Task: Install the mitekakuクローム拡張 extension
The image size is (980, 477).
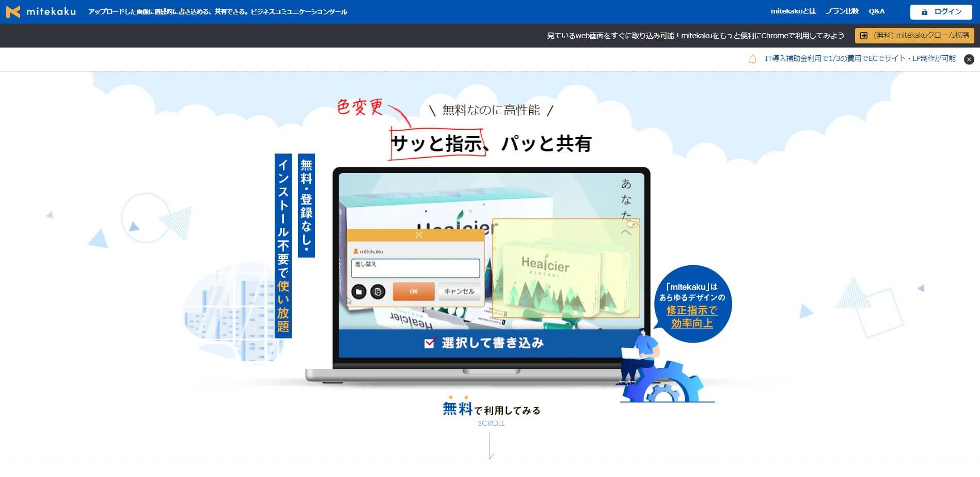Action: 914,36
